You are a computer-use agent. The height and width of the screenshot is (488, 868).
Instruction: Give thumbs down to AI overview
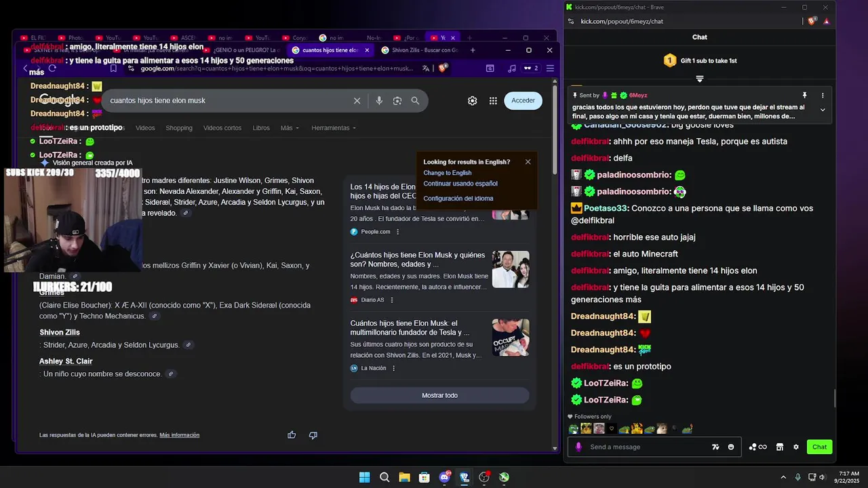pyautogui.click(x=313, y=435)
